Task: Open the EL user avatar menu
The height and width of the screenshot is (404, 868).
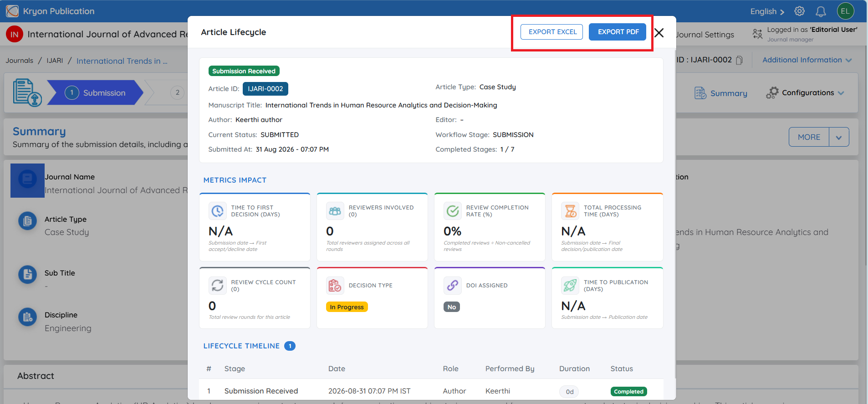Action: pos(845,11)
